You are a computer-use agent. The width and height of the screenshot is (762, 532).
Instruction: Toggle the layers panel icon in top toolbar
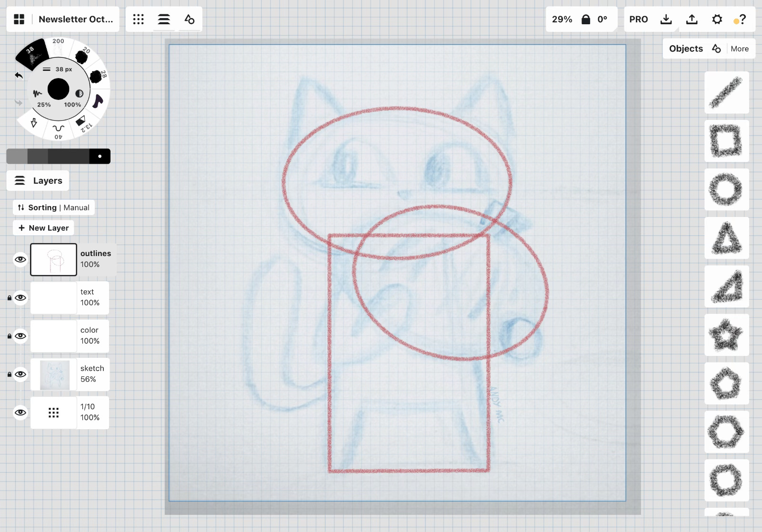pyautogui.click(x=164, y=19)
